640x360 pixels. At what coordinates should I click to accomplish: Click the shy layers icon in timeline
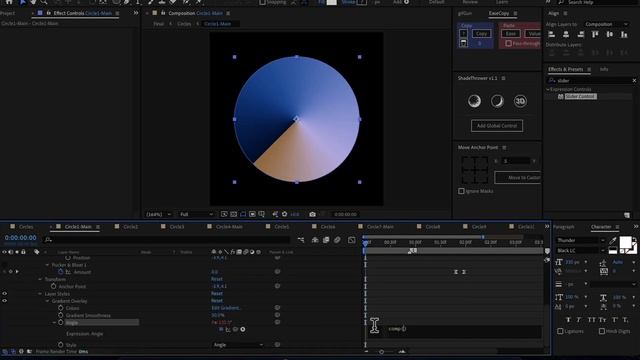point(315,240)
